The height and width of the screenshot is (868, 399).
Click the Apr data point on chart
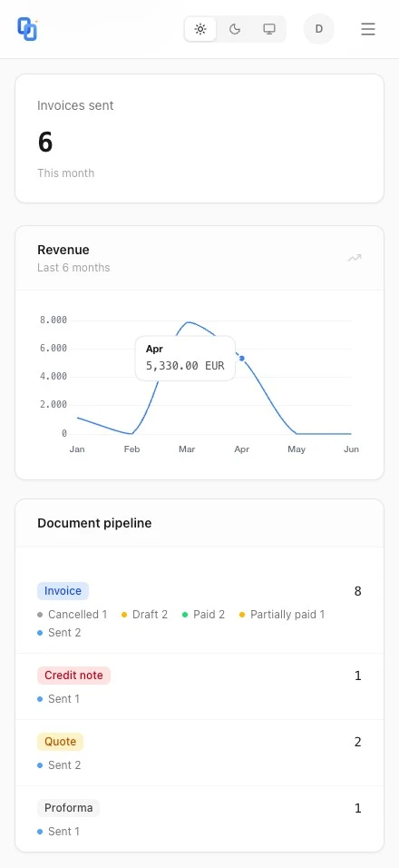[241, 359]
